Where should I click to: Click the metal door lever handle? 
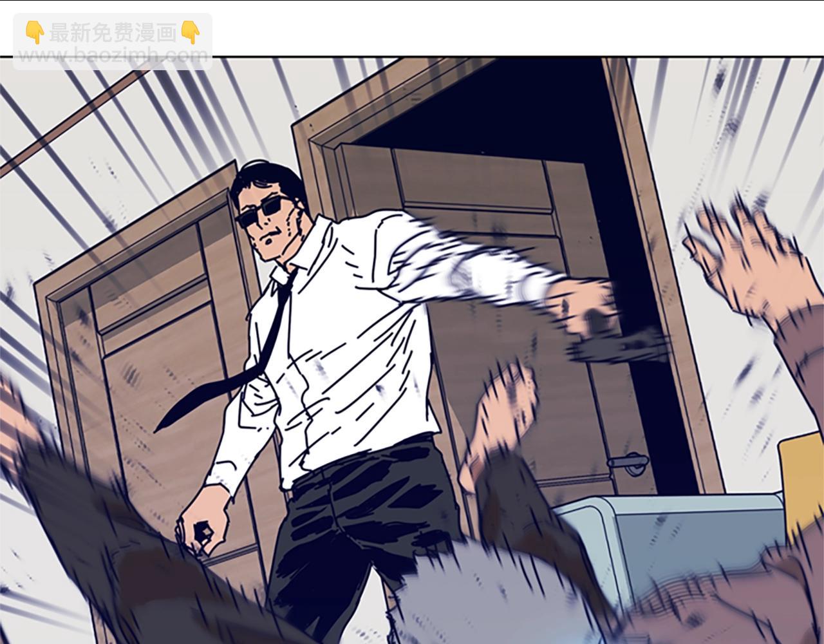628,462
